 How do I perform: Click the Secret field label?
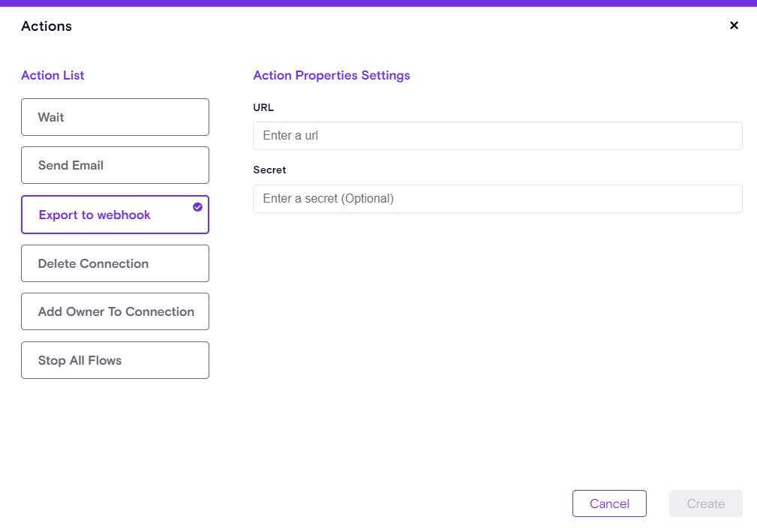(x=269, y=170)
